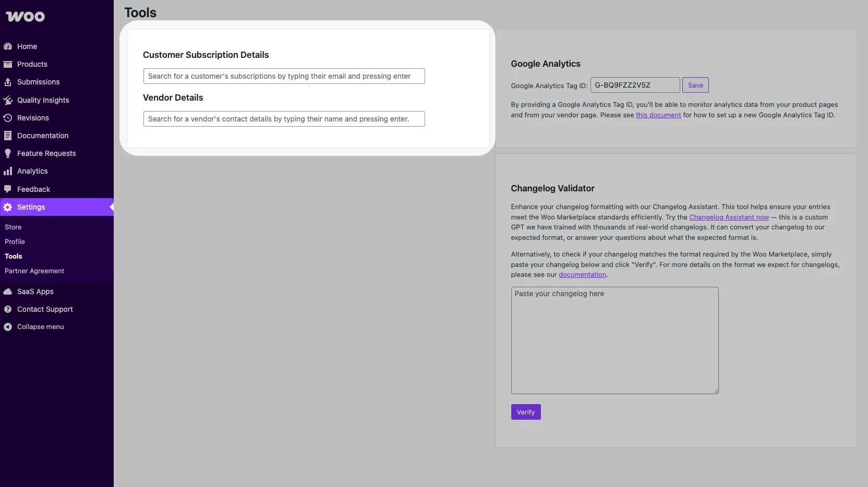This screenshot has width=868, height=487.
Task: Open the Feedback section
Action: [x=34, y=189]
